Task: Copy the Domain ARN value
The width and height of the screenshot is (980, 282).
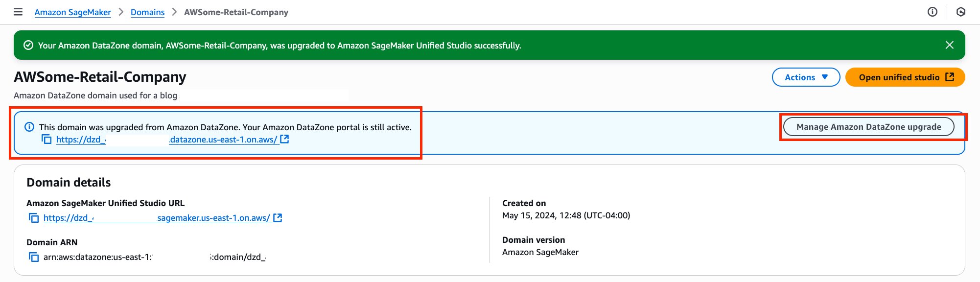Action: coord(34,257)
